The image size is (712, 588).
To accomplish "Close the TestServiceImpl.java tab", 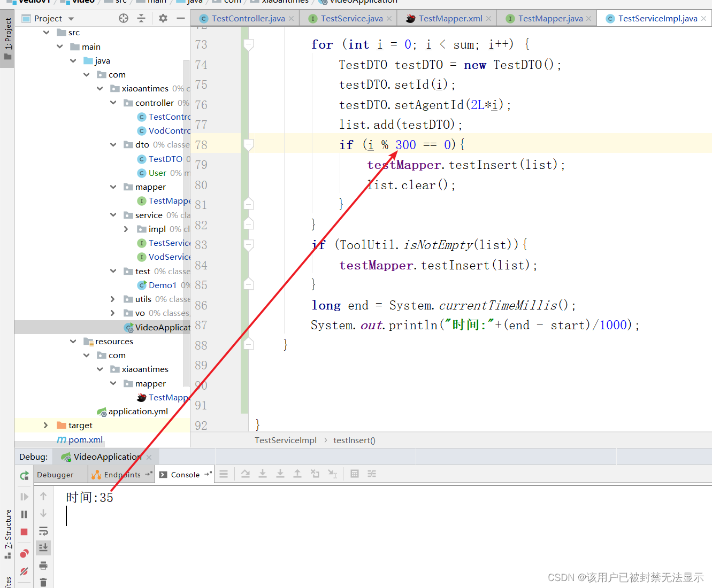I will (x=703, y=18).
